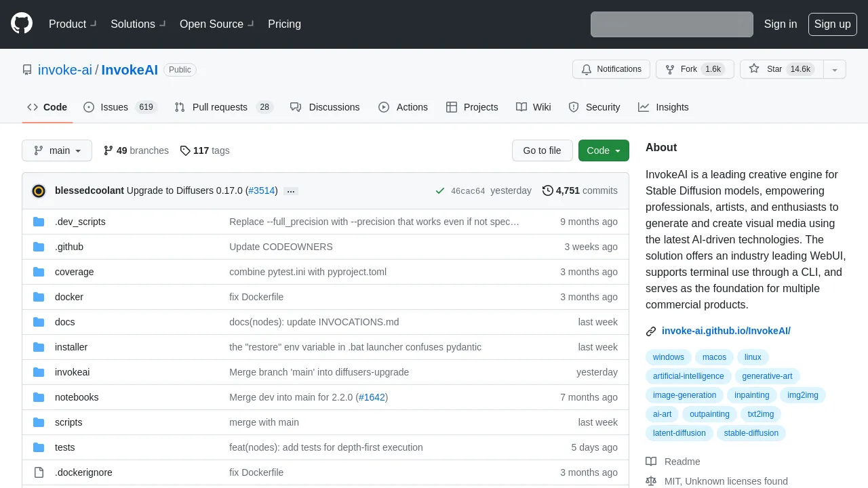Select the windows topic tag
The image size is (868, 488).
coord(669,357)
